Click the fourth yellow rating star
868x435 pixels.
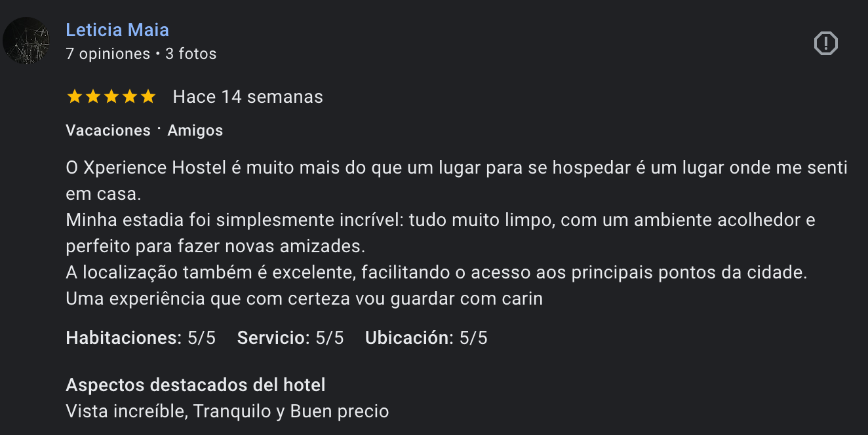130,97
